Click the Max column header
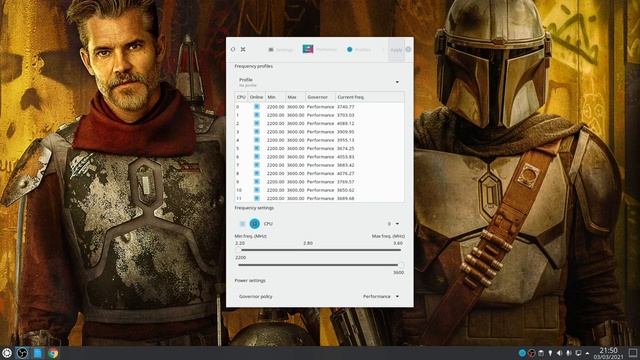 (x=296, y=97)
